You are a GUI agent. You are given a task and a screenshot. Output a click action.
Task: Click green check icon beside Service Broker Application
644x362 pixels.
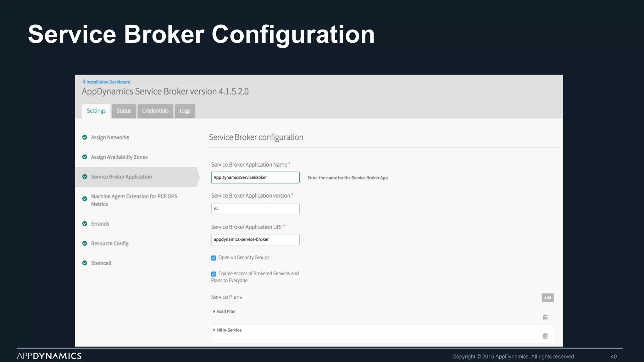[x=85, y=177]
